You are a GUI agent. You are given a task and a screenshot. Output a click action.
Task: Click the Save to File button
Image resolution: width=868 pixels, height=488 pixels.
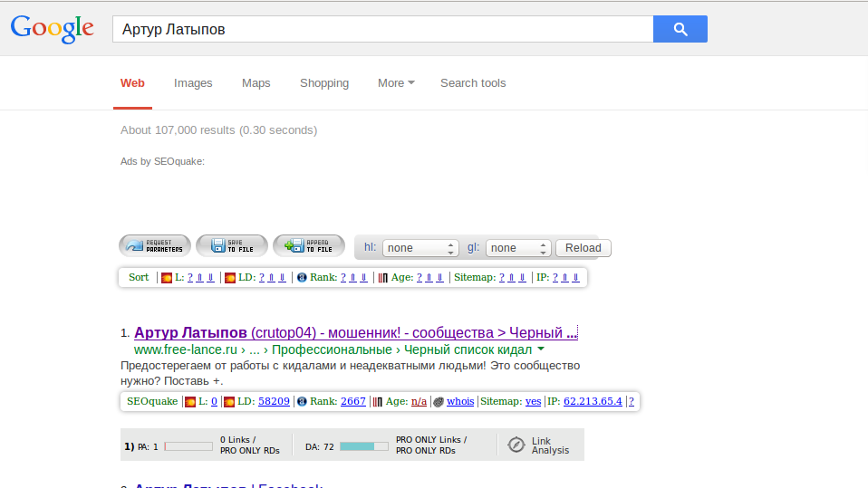click(x=232, y=245)
